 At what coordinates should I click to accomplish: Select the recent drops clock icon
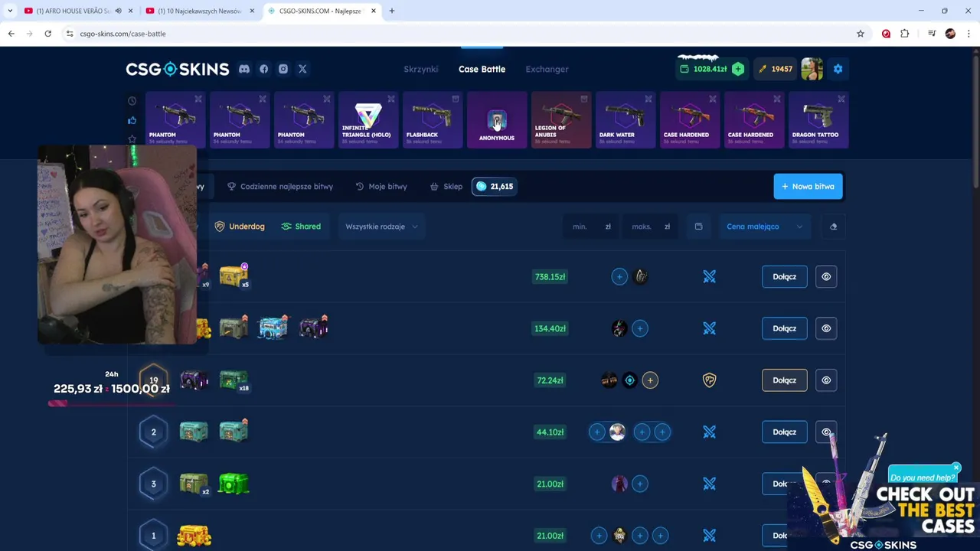pyautogui.click(x=132, y=101)
